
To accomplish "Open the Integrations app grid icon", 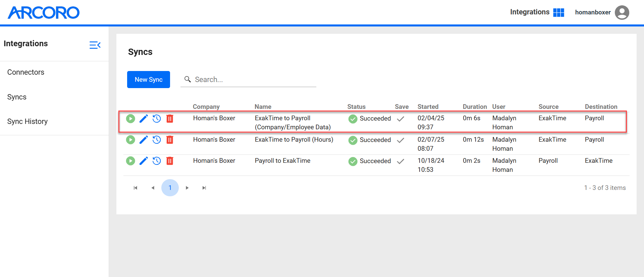I will coord(558,12).
